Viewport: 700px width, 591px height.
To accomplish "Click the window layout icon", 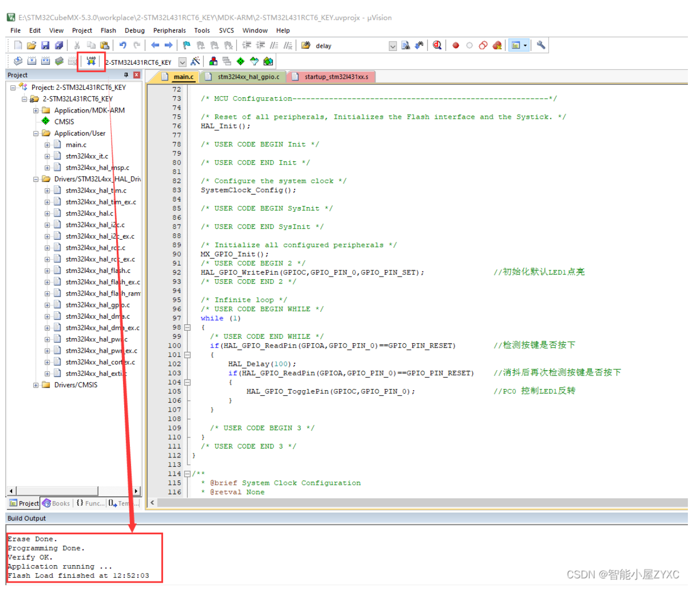I will coord(515,46).
